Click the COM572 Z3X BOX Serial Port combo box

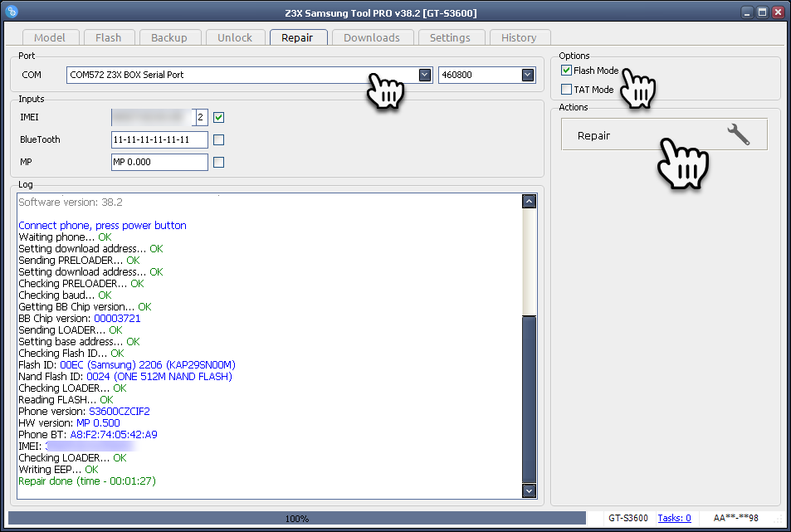tap(249, 76)
